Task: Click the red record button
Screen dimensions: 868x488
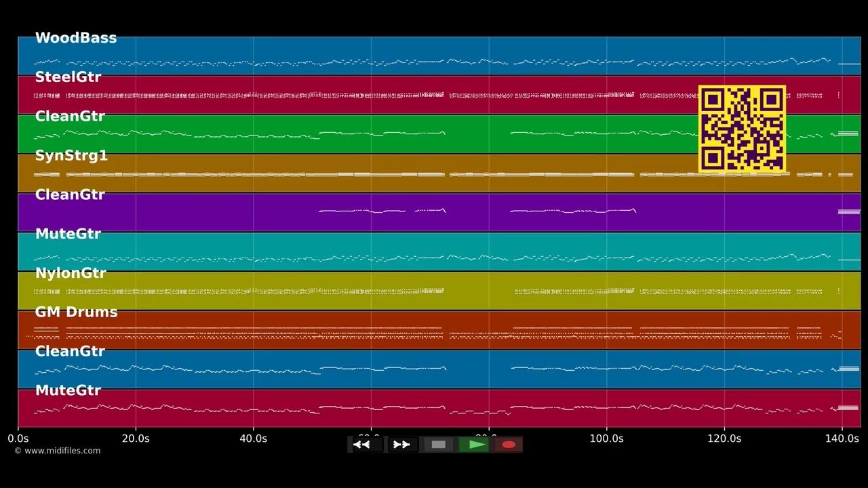Action: (x=508, y=445)
